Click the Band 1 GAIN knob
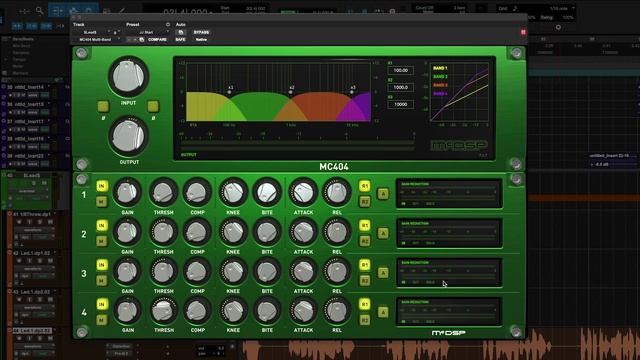 click(127, 192)
